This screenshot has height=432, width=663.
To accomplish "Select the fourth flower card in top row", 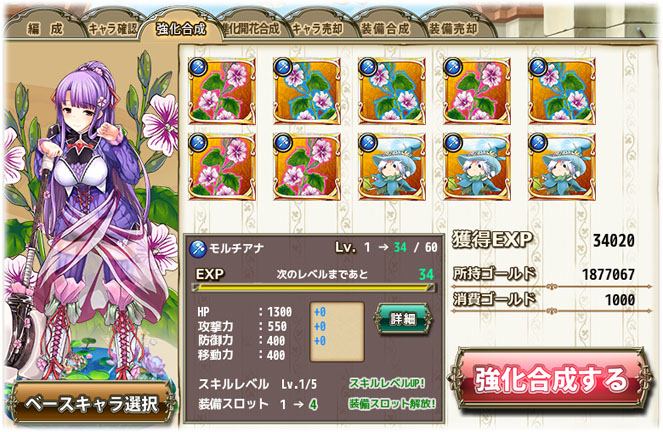I will click(x=477, y=91).
